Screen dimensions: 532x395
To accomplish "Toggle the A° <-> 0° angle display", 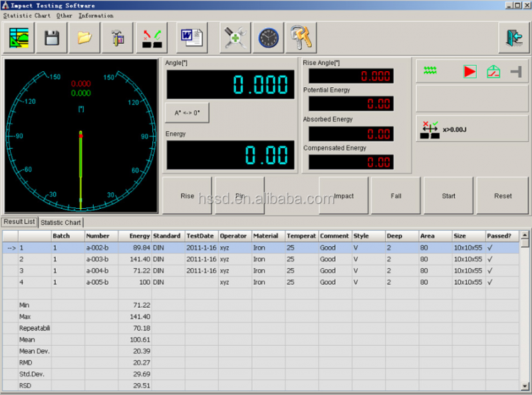I will click(x=186, y=112).
